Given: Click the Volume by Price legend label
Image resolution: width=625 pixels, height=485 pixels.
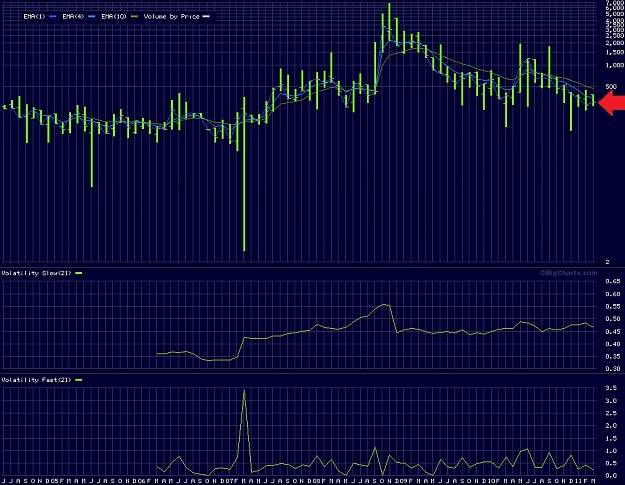Looking at the screenshot, I should coord(171,16).
